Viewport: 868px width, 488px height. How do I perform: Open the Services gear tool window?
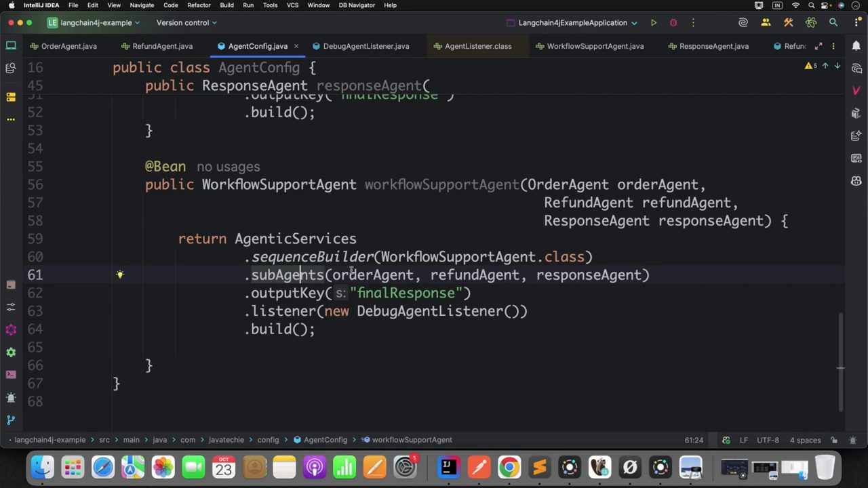coord(11,352)
